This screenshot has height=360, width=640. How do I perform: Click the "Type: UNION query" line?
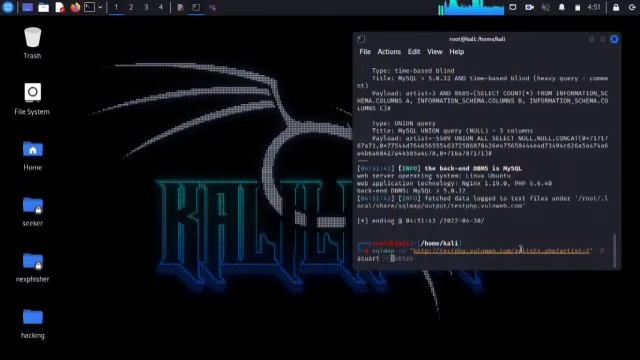[404, 123]
